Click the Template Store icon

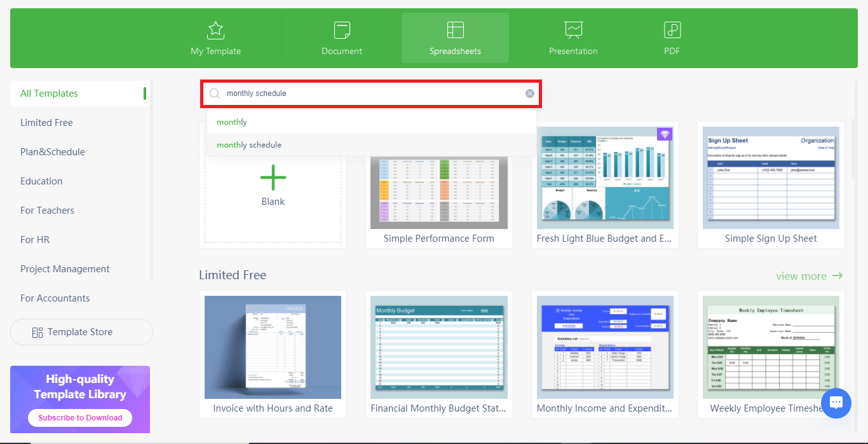[x=37, y=332]
